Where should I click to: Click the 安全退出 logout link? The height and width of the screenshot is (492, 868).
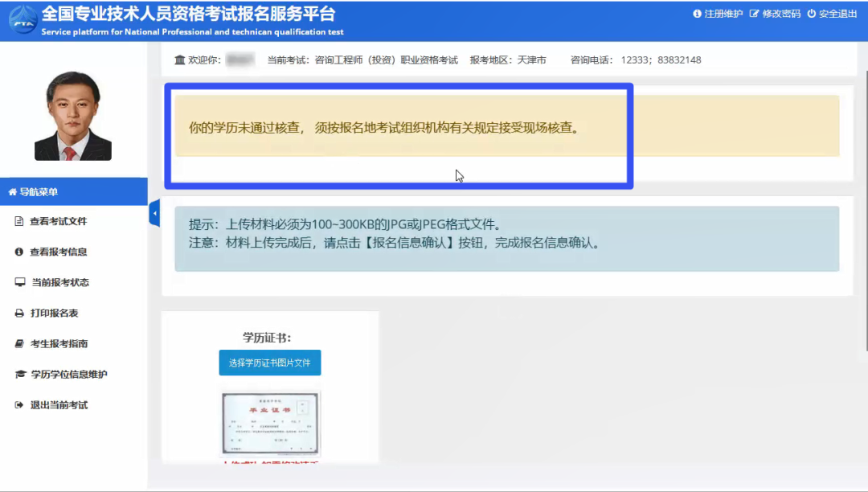pos(837,14)
